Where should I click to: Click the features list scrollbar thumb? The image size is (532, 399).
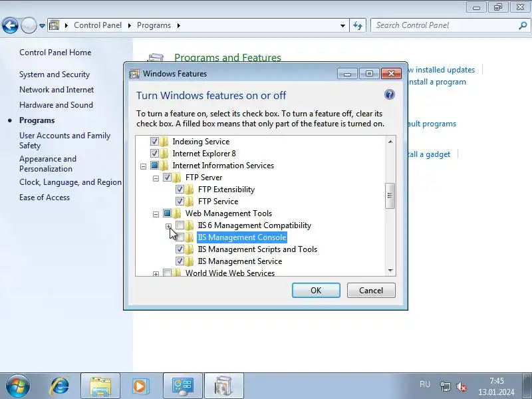(x=390, y=196)
